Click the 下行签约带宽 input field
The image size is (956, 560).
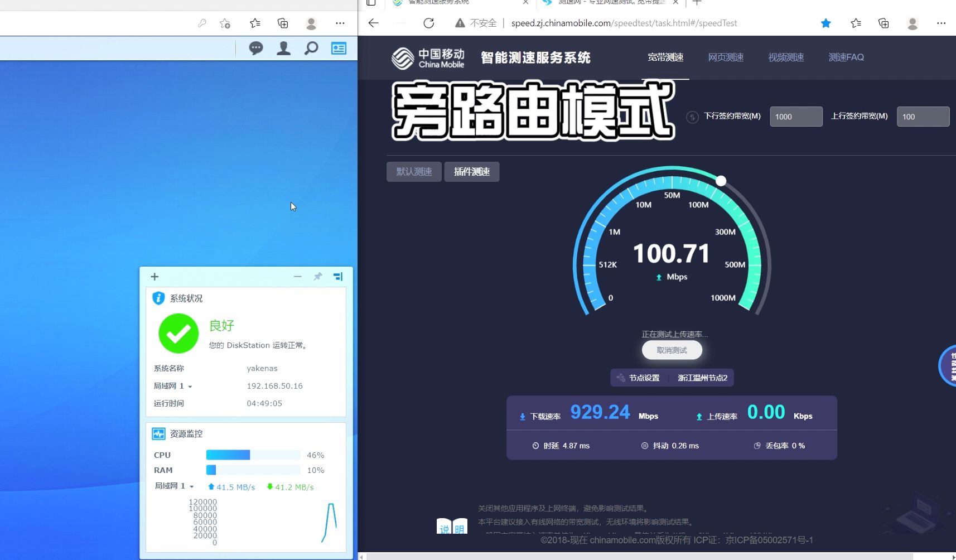point(796,117)
